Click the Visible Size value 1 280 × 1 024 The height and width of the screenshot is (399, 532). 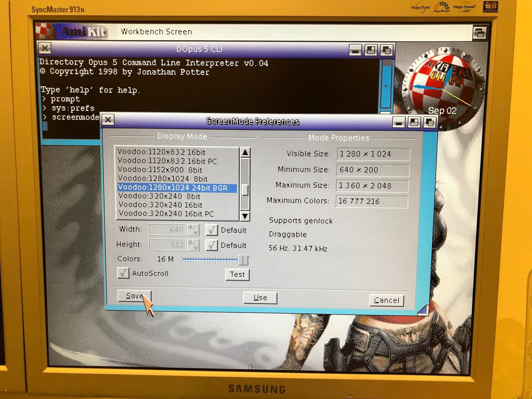[x=373, y=154]
